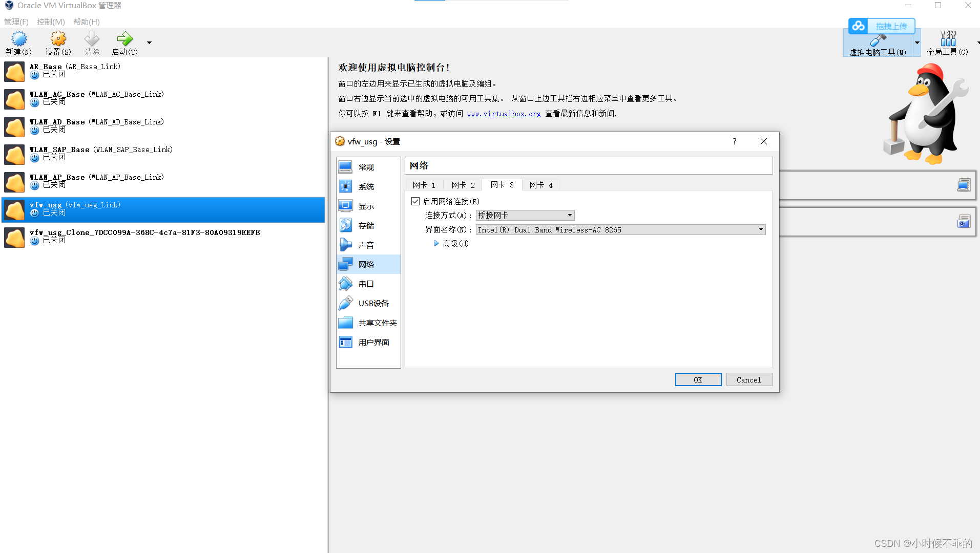Open 串口 serial ports settings category
Image resolution: width=980 pixels, height=553 pixels.
point(368,284)
